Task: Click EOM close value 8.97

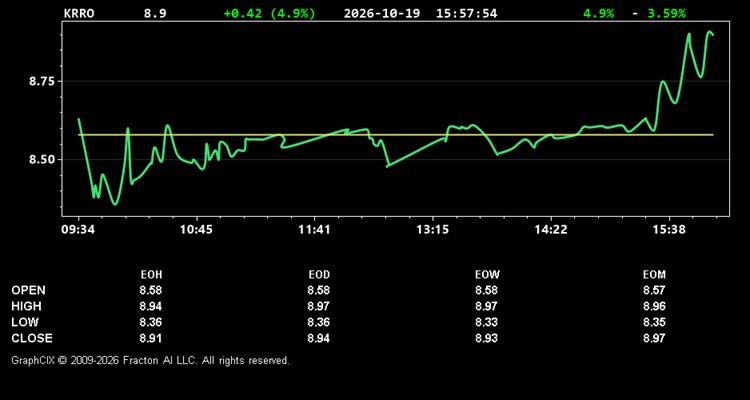Action: pyautogui.click(x=654, y=338)
